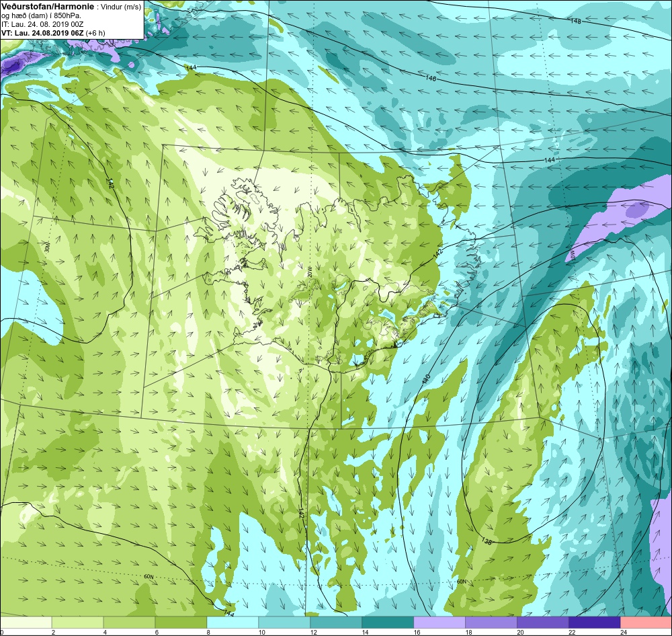Select the 18–20 m/s medium purple legend swatch
The width and height of the screenshot is (672, 636).
[491, 623]
